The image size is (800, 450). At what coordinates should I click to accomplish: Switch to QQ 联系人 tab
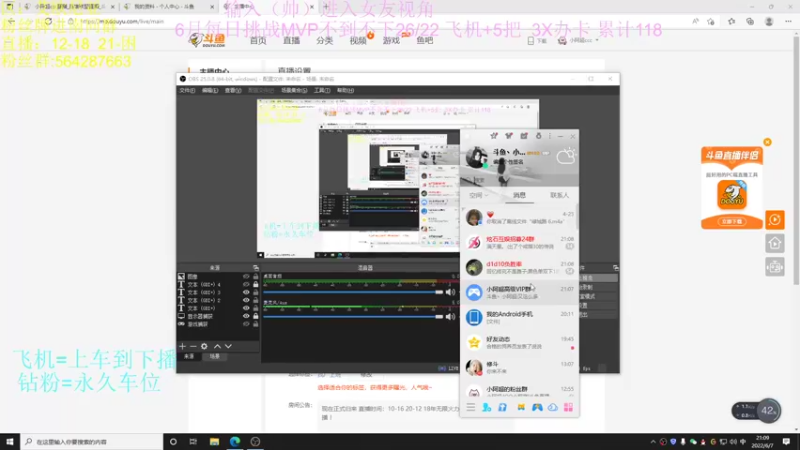(559, 195)
